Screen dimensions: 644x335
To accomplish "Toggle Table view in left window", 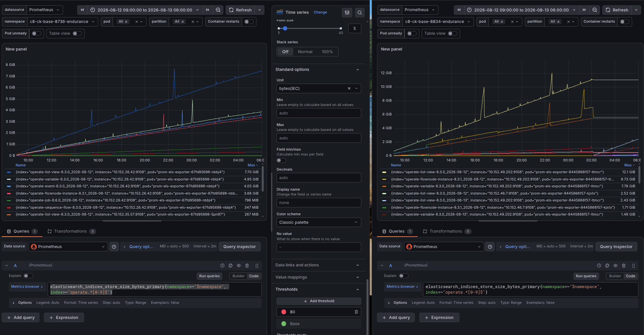I will (x=77, y=33).
